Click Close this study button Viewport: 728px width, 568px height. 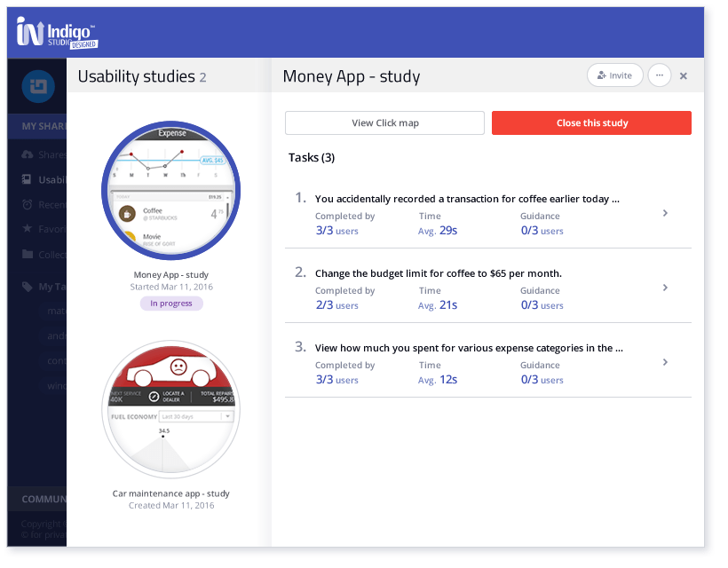coord(591,123)
